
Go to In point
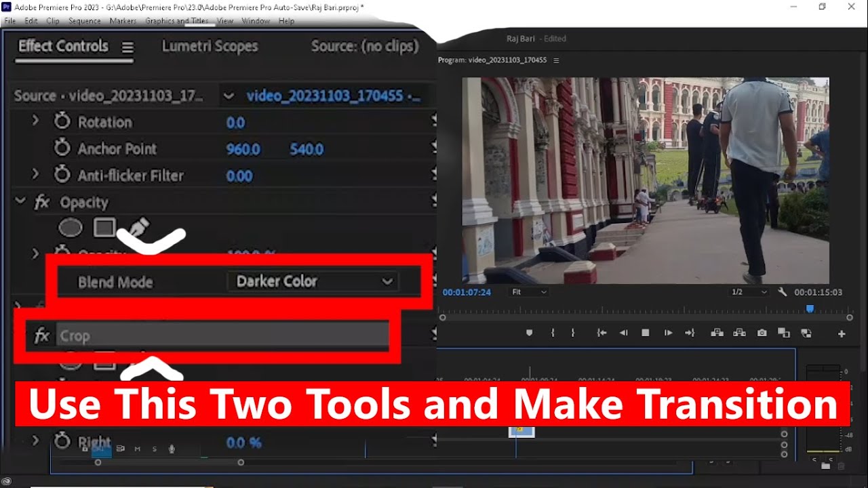pos(601,333)
